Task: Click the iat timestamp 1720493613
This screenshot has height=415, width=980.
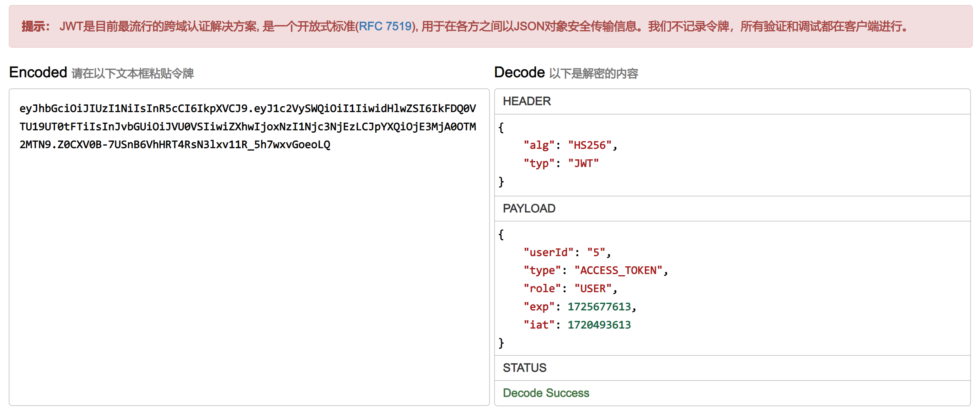Action: pos(599,325)
